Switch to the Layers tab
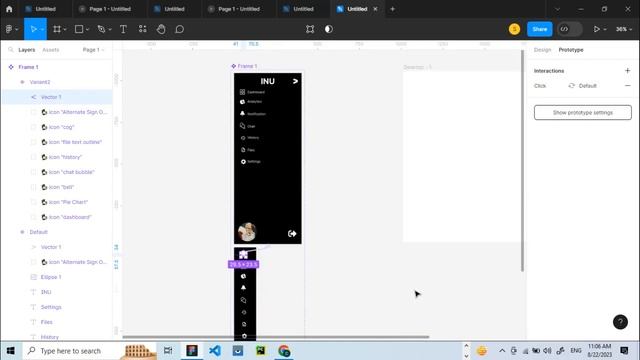 pos(27,50)
